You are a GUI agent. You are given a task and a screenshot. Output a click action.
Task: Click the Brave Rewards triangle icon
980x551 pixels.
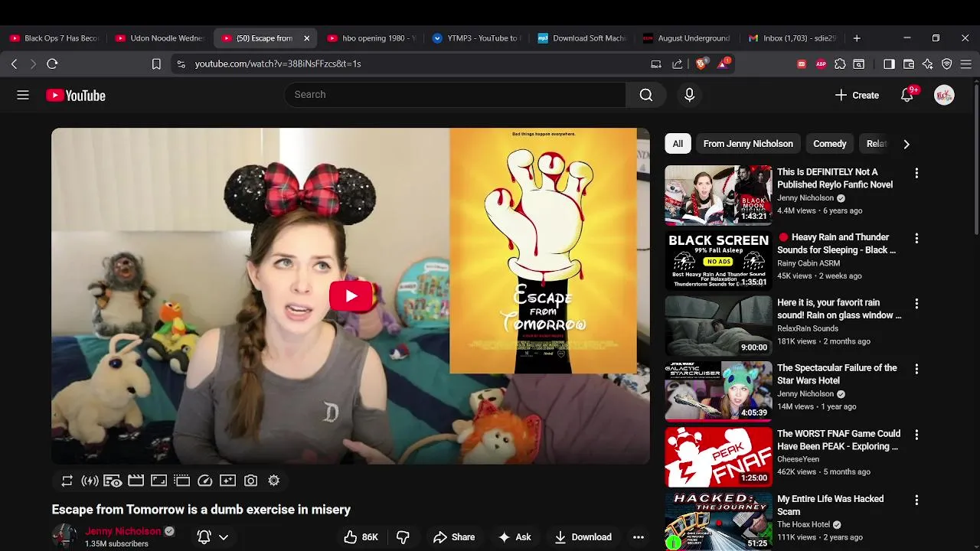coord(724,64)
